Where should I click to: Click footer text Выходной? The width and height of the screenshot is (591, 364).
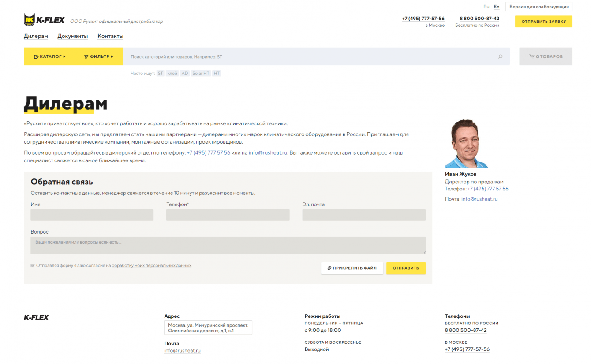(x=317, y=349)
